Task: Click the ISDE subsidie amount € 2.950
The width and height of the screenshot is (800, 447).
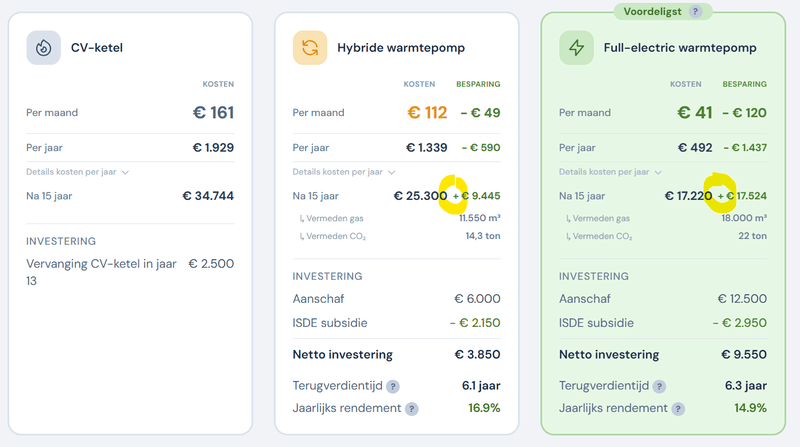Action: [x=739, y=322]
